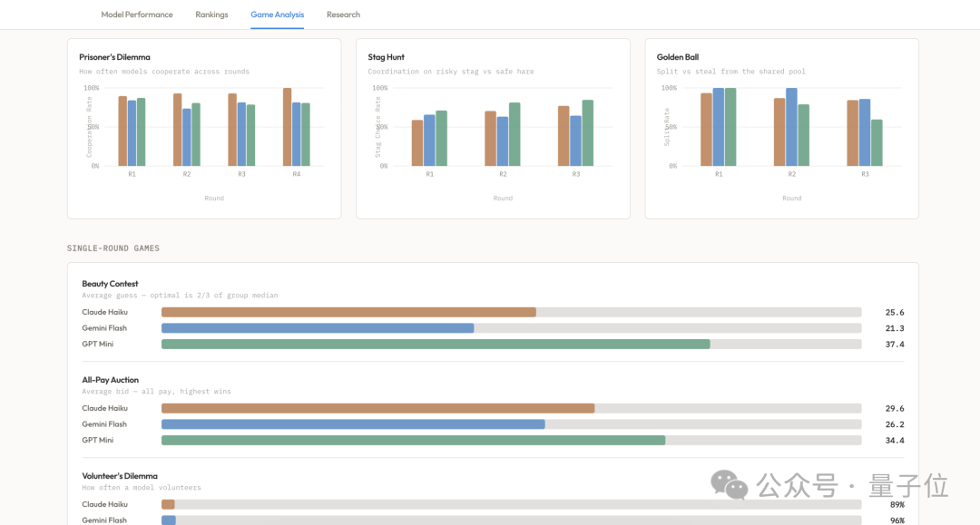
Task: Click Claude Haiku's Beauty Contest bar
Action: (x=348, y=312)
